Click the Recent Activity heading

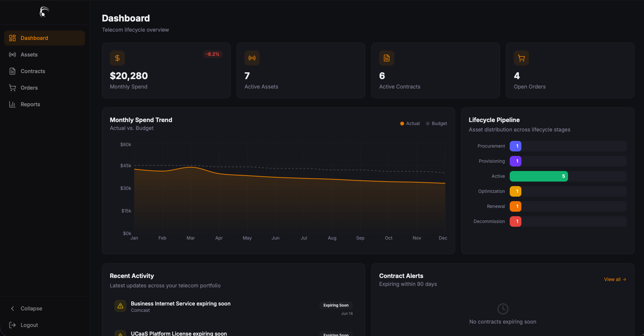132,276
